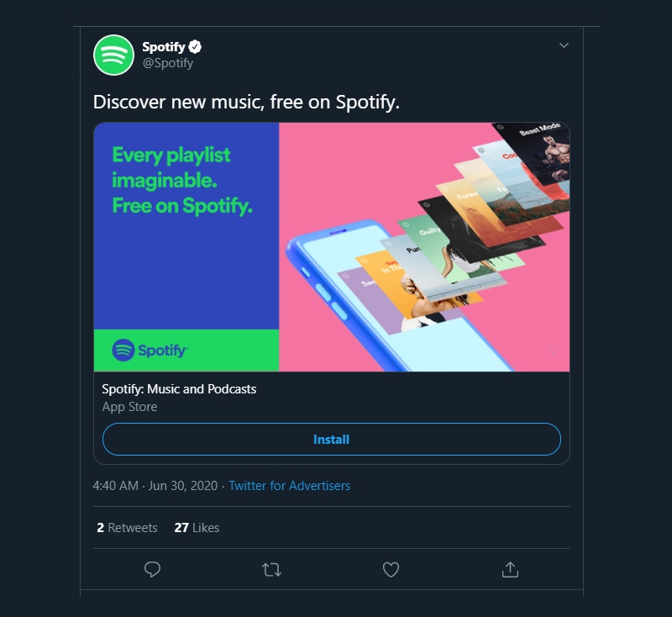Click the @Spotify handle
This screenshot has width=672, height=617.
pos(168,63)
